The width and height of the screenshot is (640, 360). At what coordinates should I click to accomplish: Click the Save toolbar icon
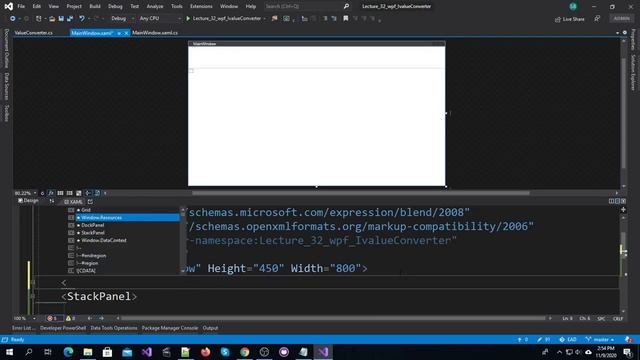click(x=61, y=19)
